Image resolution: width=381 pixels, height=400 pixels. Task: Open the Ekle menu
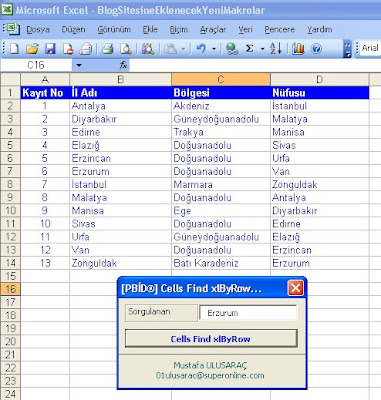click(150, 29)
